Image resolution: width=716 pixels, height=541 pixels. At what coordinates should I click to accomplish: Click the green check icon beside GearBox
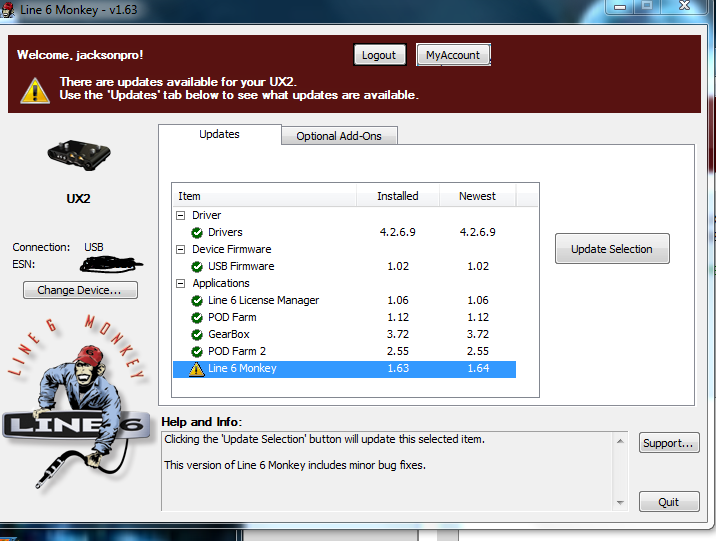pyautogui.click(x=197, y=334)
